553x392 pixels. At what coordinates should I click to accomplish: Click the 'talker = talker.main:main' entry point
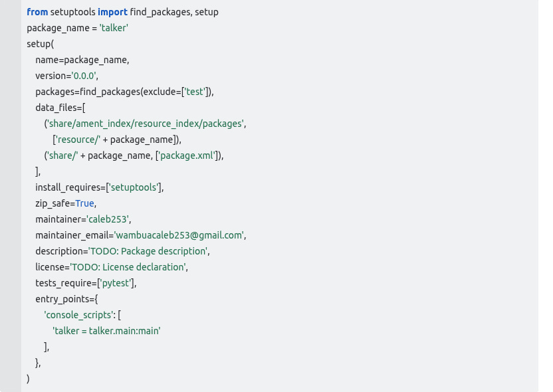click(x=106, y=331)
